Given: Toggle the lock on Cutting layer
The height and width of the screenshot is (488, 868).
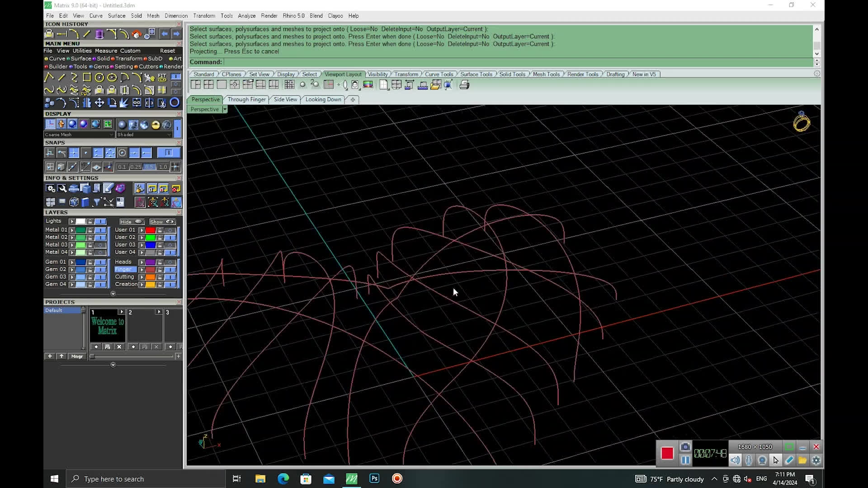Looking at the screenshot, I should click(160, 277).
